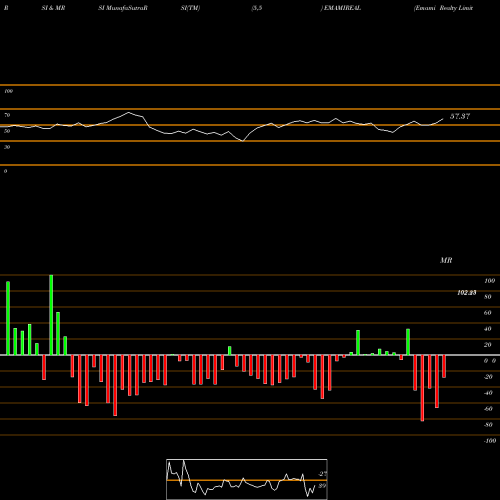Click the ') EMAMIREAL' ticker symbol text
The width and height of the screenshot is (500, 500).
pyautogui.click(x=341, y=8)
